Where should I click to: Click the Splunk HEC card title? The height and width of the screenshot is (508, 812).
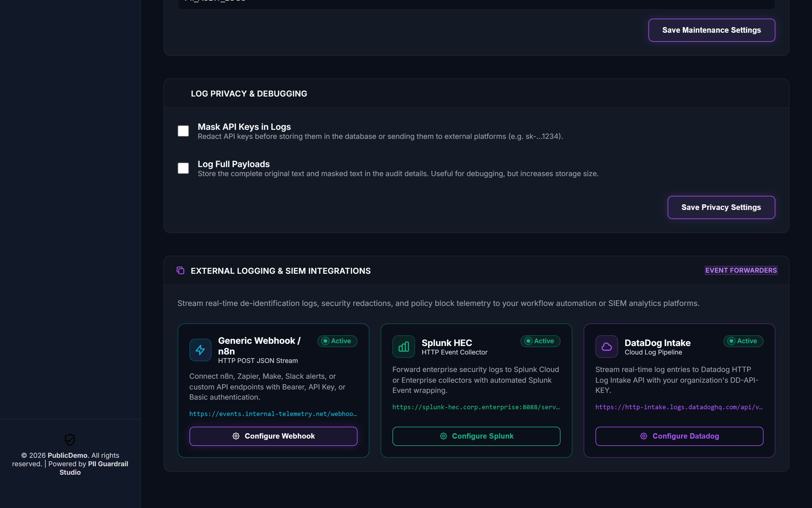(447, 343)
